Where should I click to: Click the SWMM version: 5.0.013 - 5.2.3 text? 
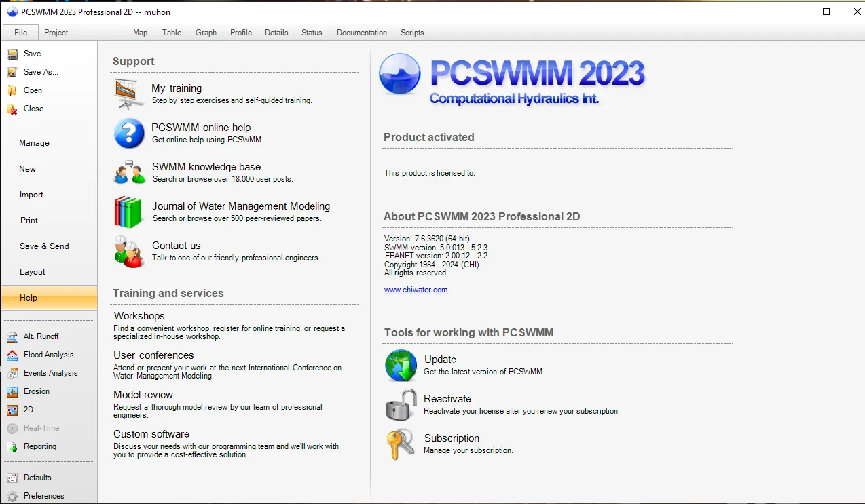tap(436, 248)
